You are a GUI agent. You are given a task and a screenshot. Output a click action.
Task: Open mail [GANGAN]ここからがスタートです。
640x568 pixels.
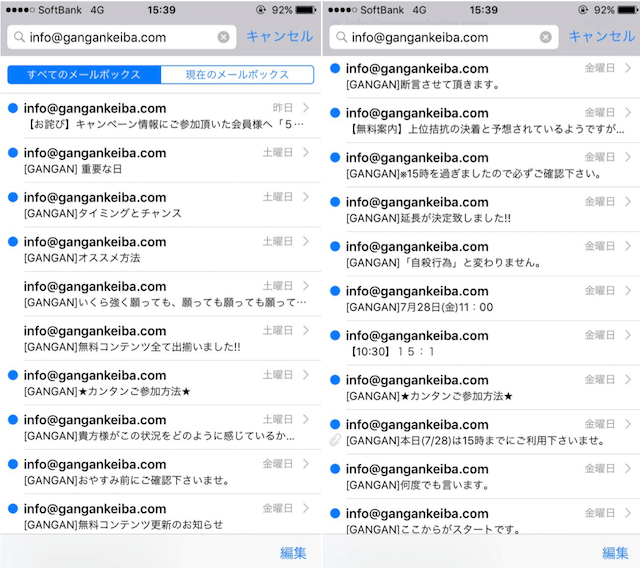(x=482, y=517)
